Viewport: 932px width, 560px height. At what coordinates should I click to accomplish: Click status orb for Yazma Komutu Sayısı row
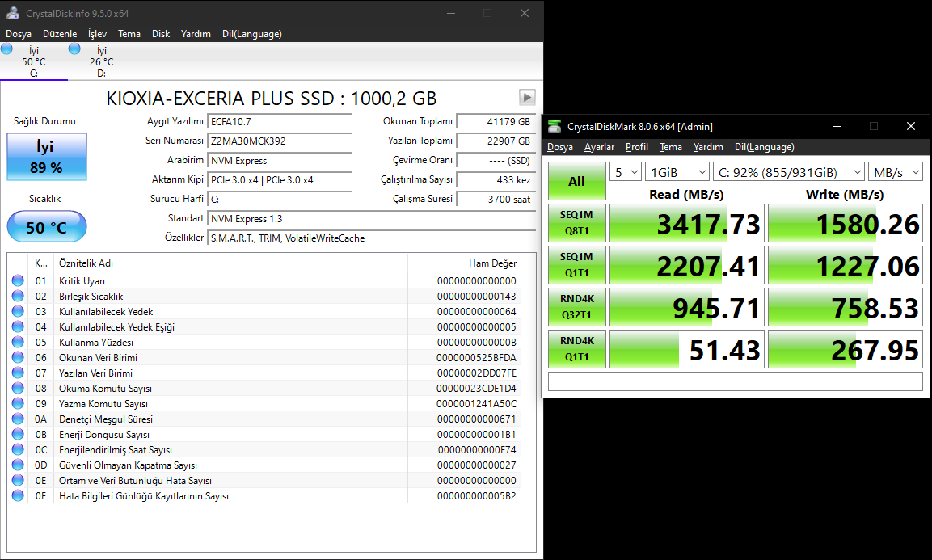pyautogui.click(x=18, y=404)
